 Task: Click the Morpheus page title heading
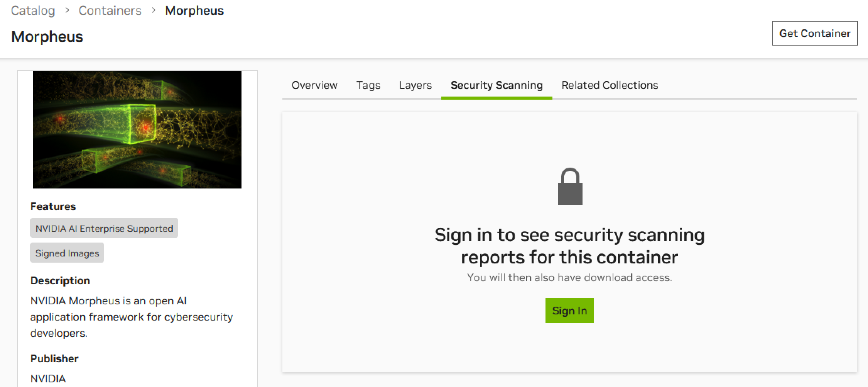[47, 37]
